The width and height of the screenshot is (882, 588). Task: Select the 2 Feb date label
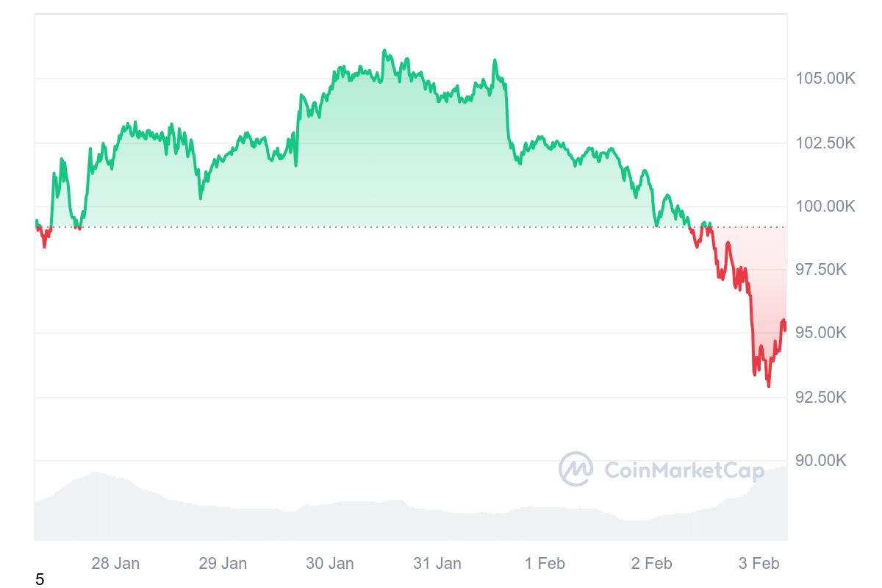652,564
